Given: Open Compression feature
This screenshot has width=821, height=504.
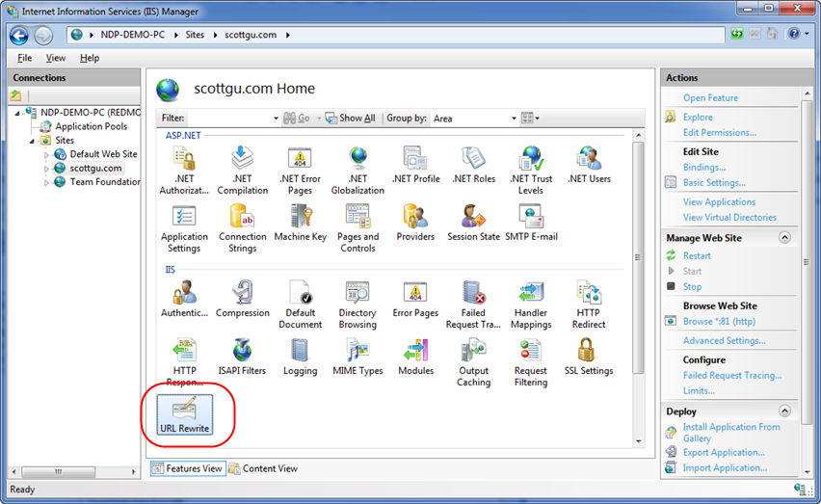Looking at the screenshot, I should [x=243, y=299].
